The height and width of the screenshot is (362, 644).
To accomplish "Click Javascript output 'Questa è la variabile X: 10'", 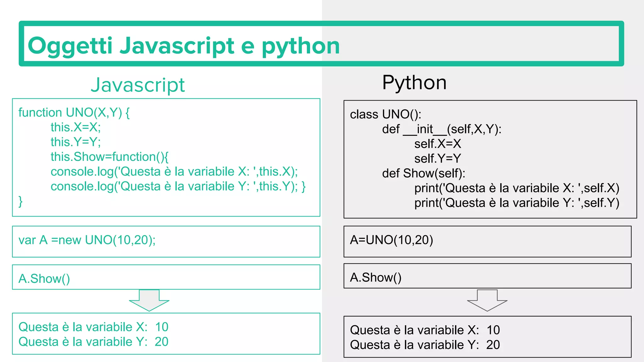I will click(93, 327).
